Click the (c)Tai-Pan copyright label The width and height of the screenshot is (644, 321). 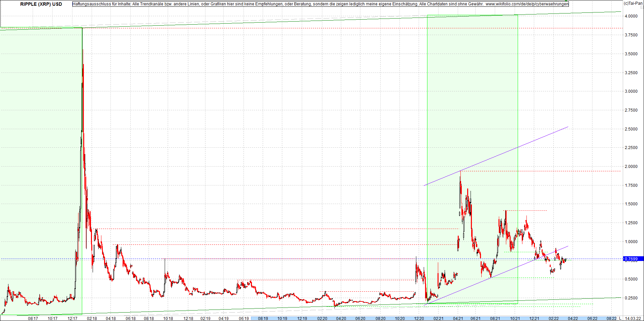[633, 3]
